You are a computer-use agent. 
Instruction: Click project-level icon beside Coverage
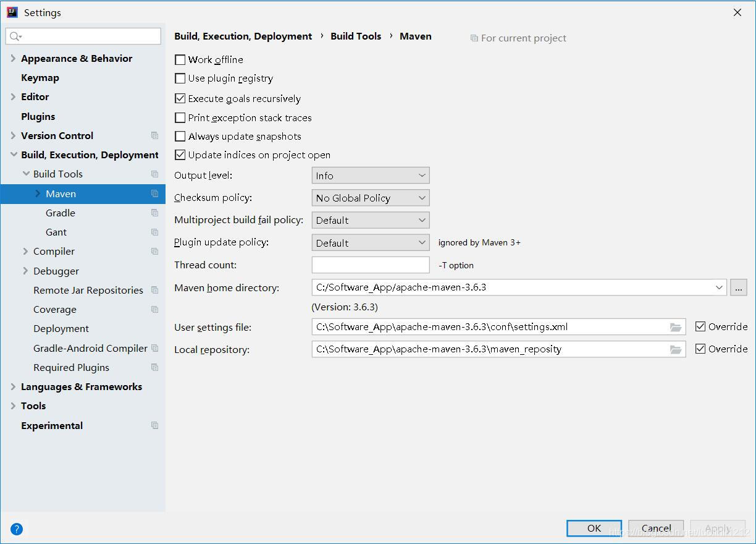tap(154, 309)
